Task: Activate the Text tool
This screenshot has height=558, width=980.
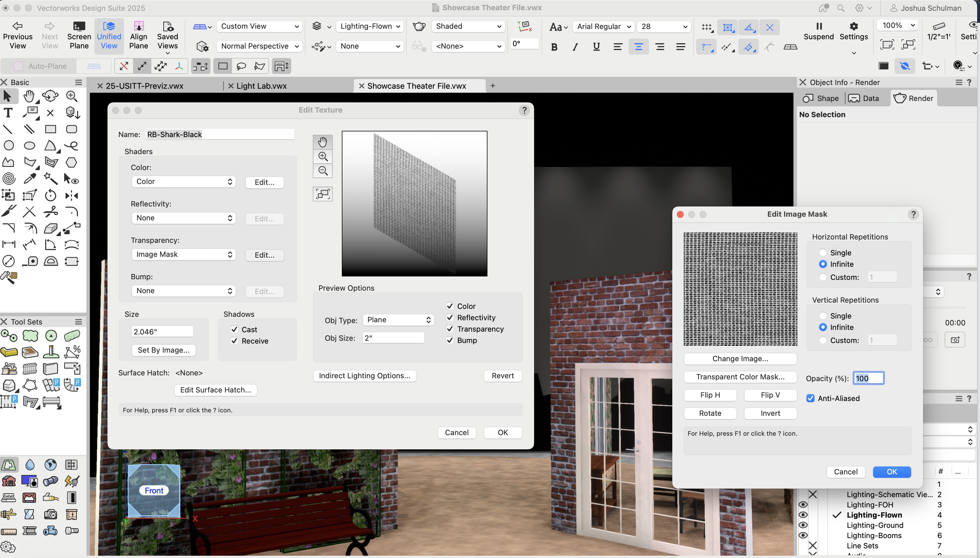Action: pos(8,112)
